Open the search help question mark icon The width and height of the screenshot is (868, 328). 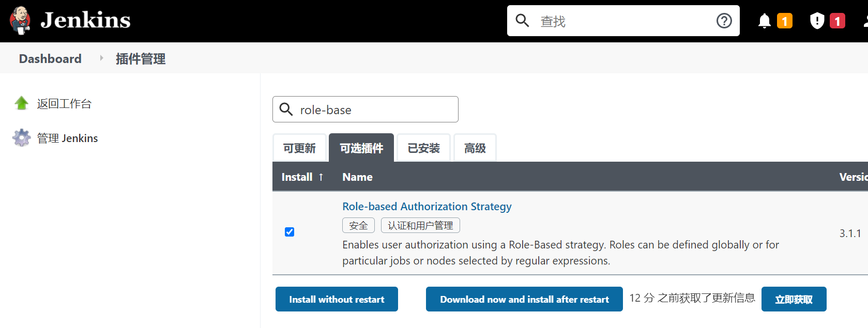click(x=724, y=21)
